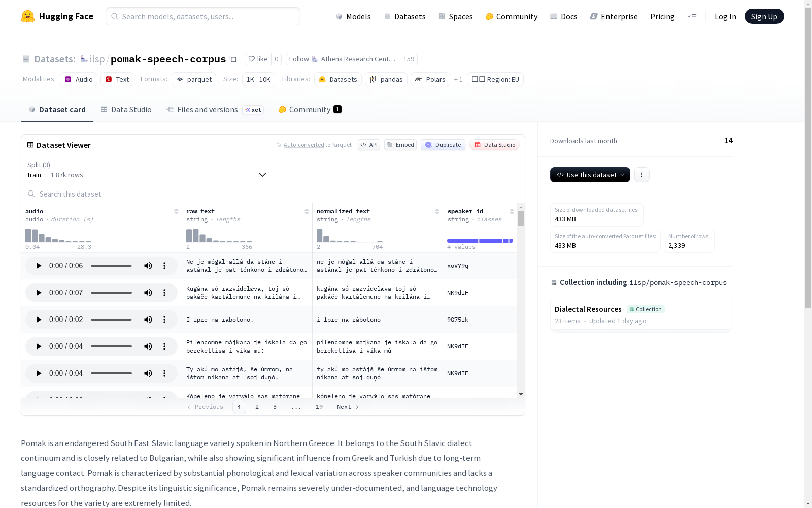Open the Community tab

pyautogui.click(x=310, y=110)
